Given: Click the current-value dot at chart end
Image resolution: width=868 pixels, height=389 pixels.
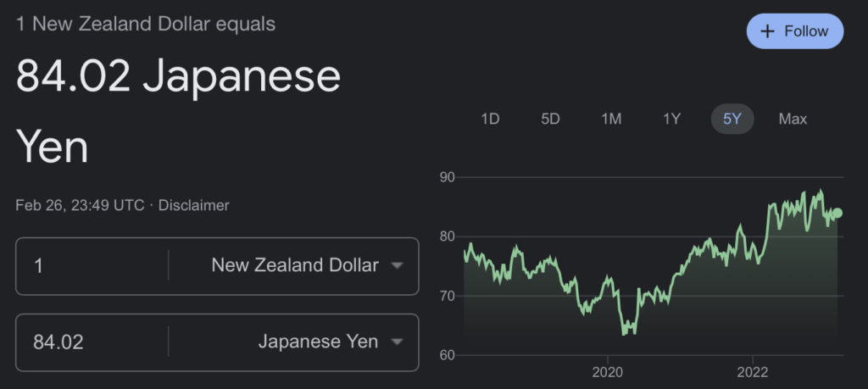Looking at the screenshot, I should (837, 214).
